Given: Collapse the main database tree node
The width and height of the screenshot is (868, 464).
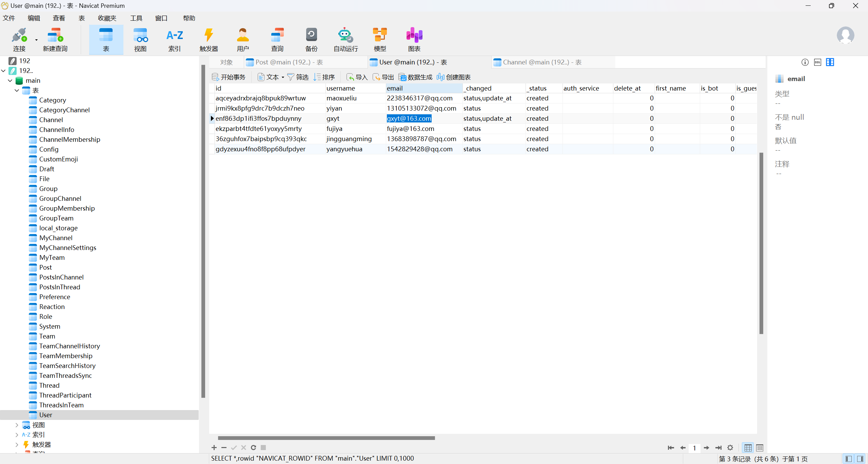Looking at the screenshot, I should [x=10, y=81].
